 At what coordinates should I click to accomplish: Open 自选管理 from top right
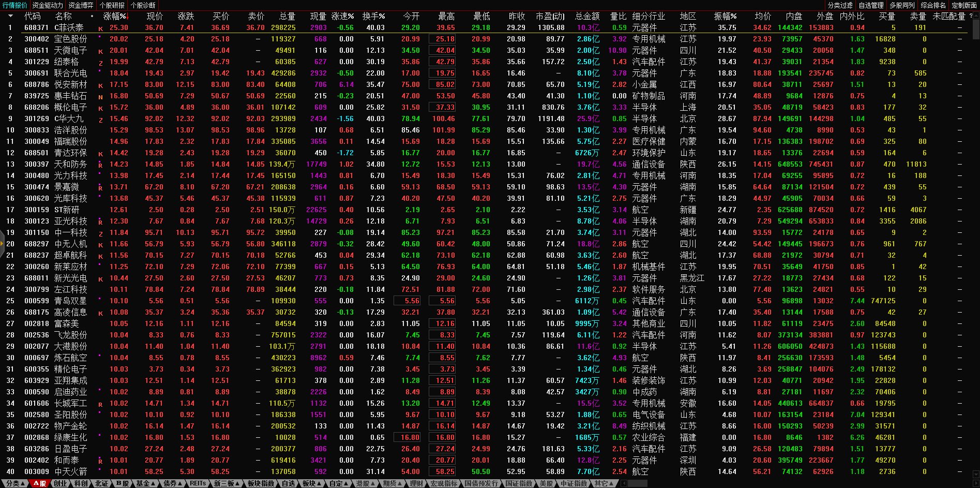[x=871, y=5]
